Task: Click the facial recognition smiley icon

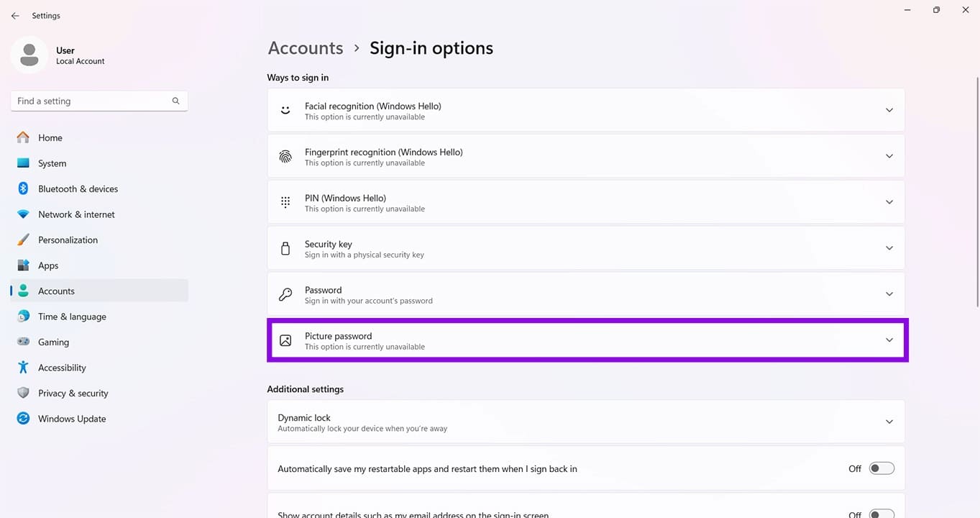Action: (285, 111)
